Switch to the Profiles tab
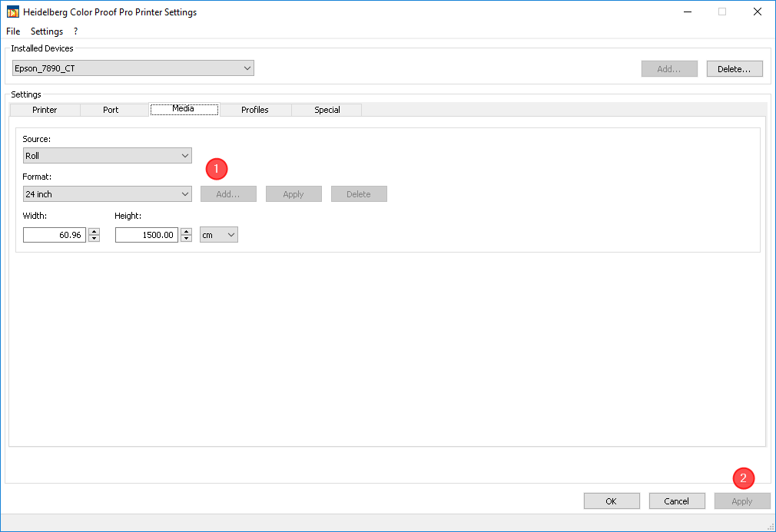Screen dimensions: 776x532 click(255, 110)
